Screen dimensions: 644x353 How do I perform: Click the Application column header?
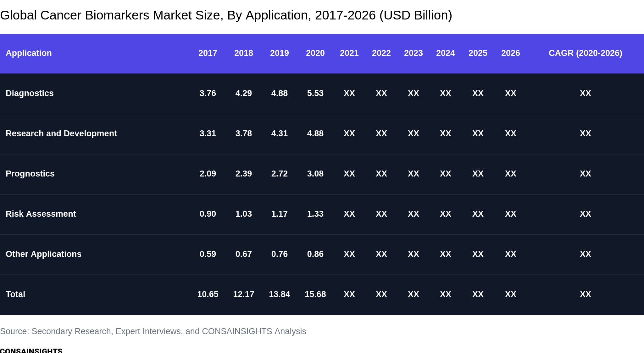[x=29, y=53]
